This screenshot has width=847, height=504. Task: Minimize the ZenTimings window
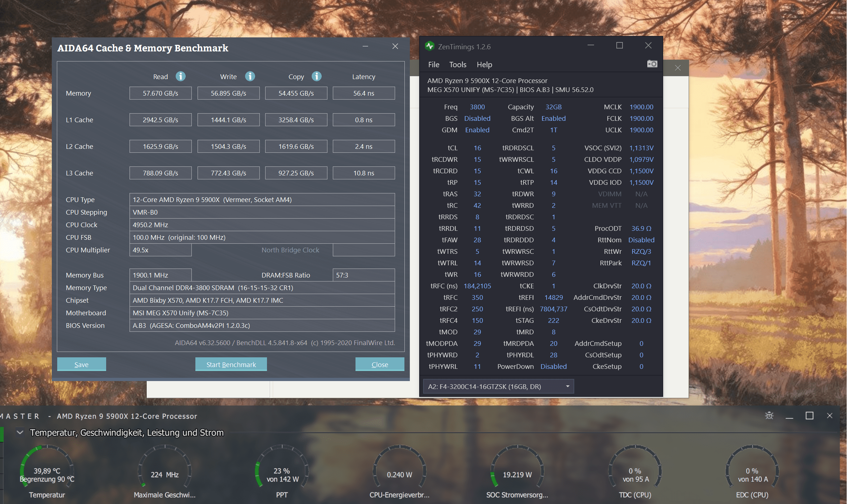pos(590,46)
